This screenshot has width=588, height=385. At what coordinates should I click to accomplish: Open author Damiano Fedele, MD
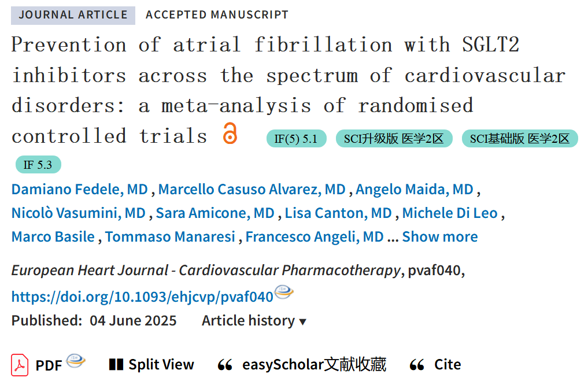click(80, 190)
